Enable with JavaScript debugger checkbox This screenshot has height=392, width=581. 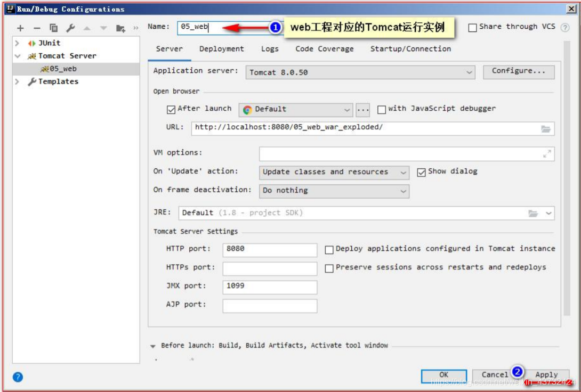[x=381, y=110]
